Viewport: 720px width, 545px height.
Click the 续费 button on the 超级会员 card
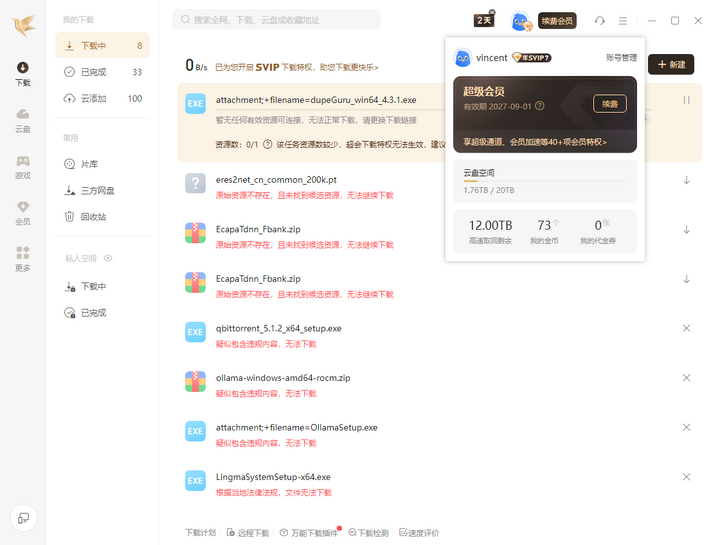click(610, 104)
